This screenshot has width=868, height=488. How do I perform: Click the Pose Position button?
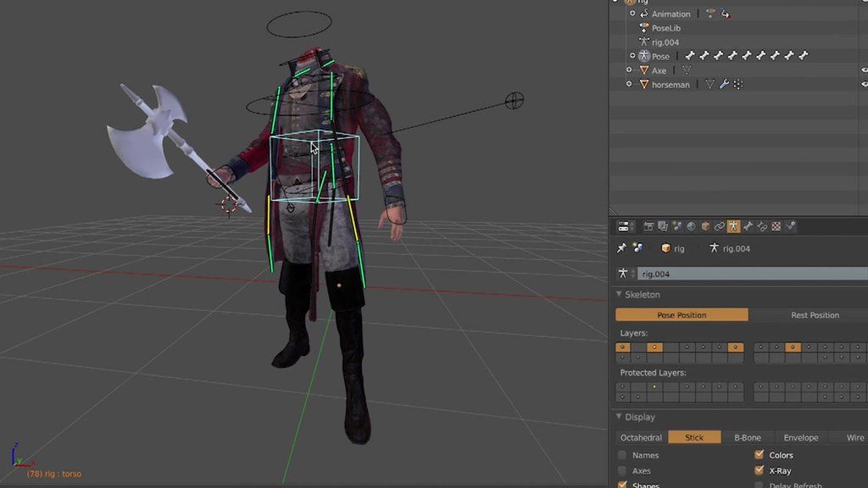coord(682,315)
